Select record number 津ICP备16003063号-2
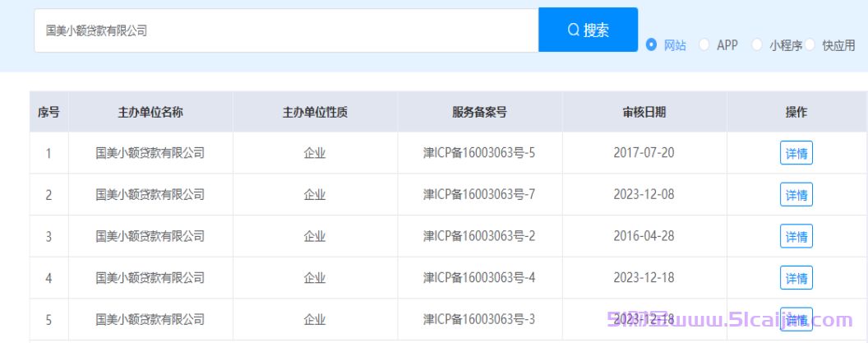The image size is (868, 343). click(479, 236)
